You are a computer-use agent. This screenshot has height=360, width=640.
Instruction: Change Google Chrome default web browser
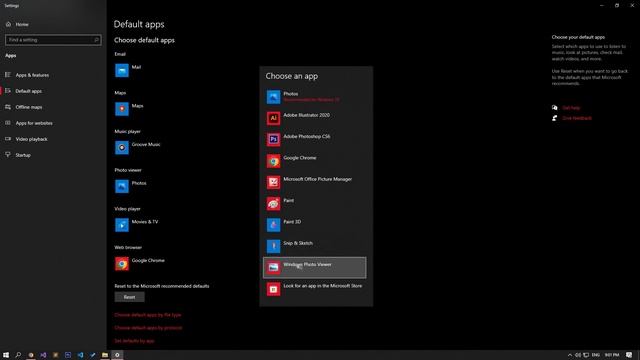140,264
